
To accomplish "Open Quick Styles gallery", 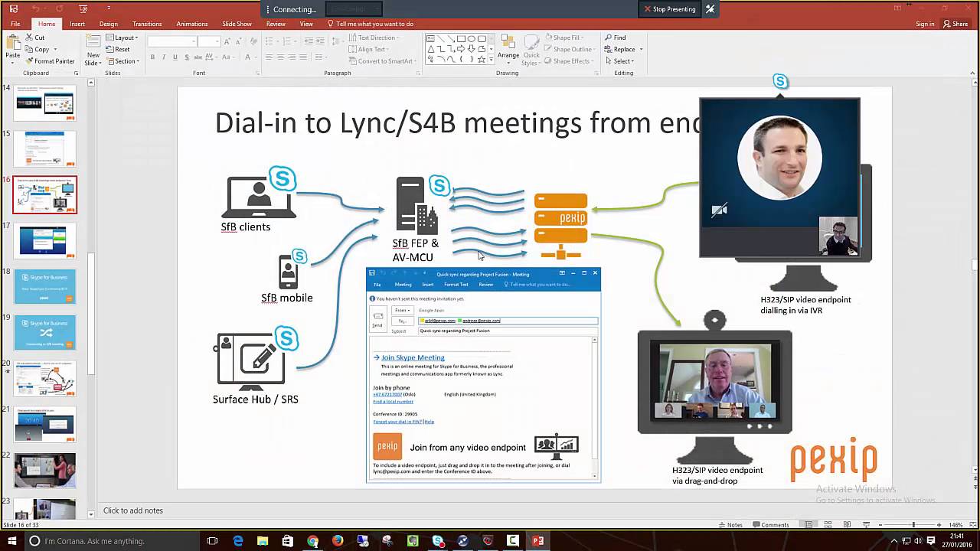I will pyautogui.click(x=531, y=50).
